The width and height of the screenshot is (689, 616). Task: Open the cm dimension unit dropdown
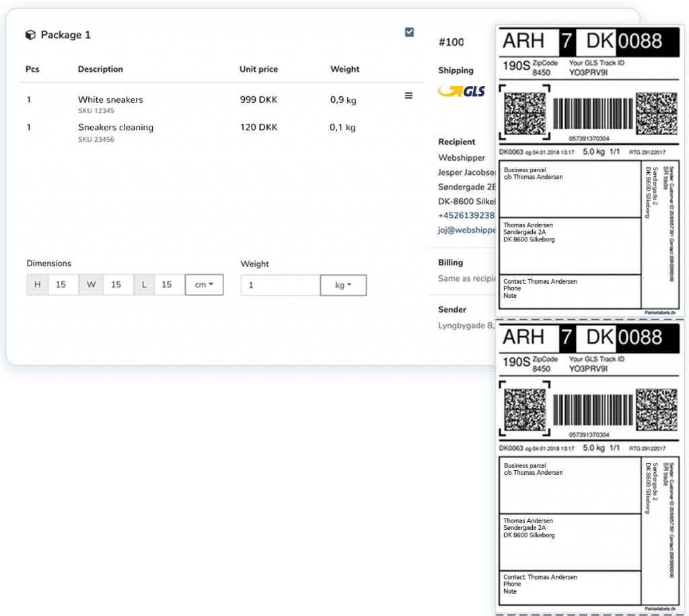[205, 284]
